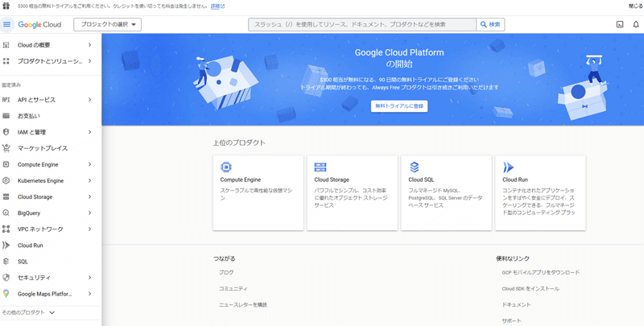Dismiss the banner with 閉じる
The image size is (644, 326).
(636, 6)
